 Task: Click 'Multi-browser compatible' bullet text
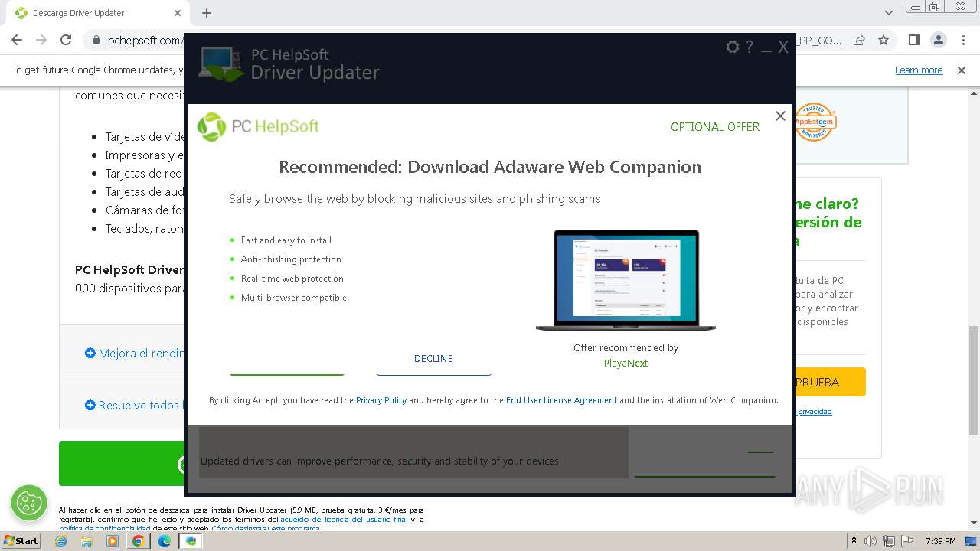click(294, 298)
